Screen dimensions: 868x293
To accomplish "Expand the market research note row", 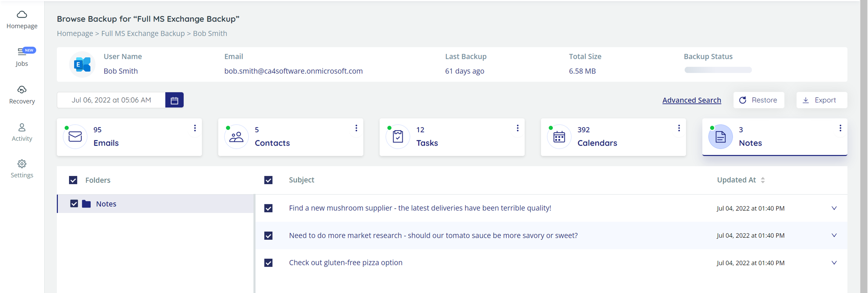I will click(x=834, y=235).
